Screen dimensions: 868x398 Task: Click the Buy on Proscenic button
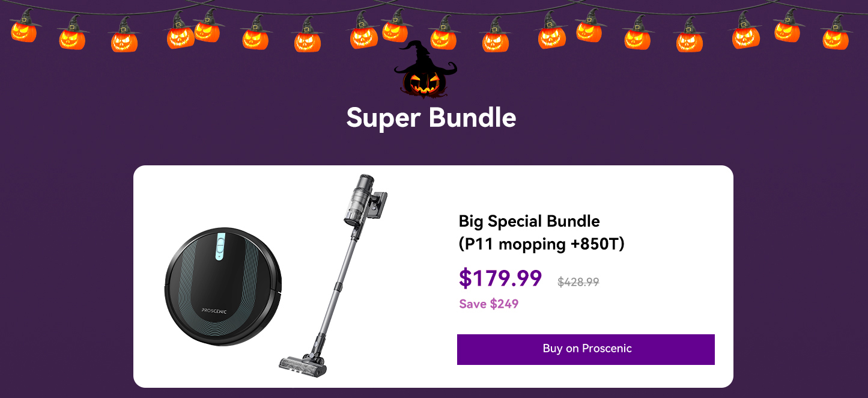click(x=586, y=349)
